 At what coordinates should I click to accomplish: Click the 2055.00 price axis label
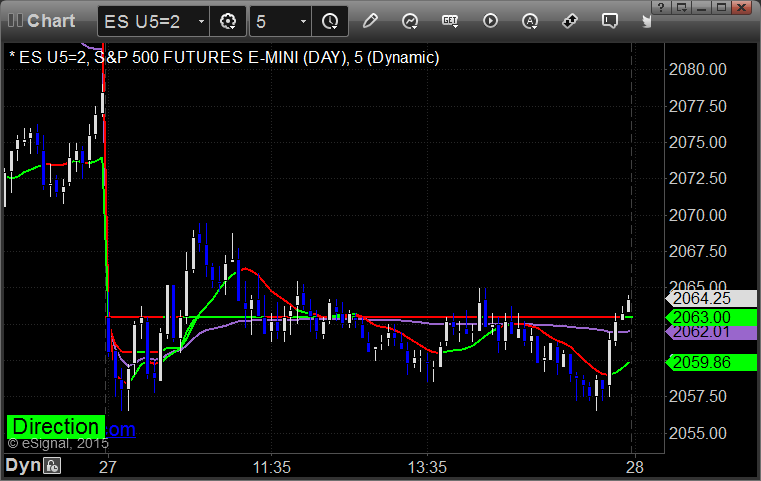[x=697, y=433]
